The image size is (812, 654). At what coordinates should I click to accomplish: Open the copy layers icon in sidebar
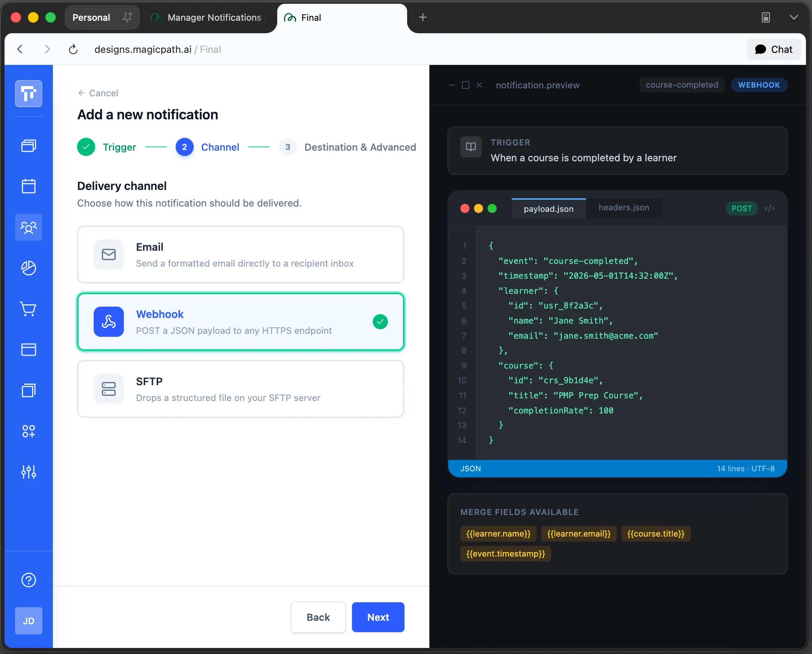(x=29, y=390)
